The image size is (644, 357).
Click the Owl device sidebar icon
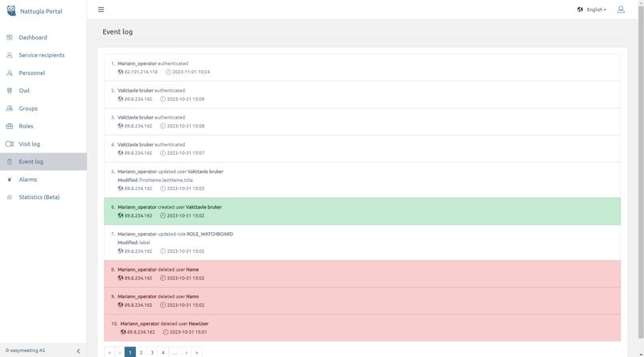(x=9, y=90)
